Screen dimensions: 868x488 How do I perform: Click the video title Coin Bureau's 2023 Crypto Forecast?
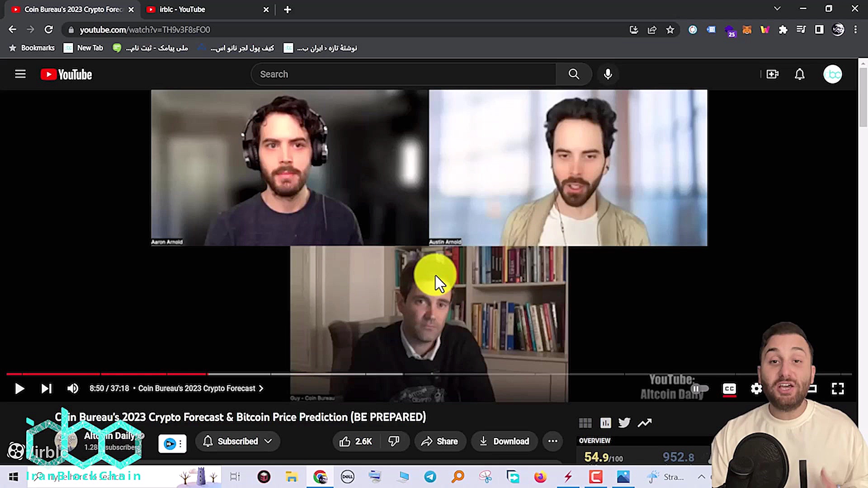tap(240, 417)
